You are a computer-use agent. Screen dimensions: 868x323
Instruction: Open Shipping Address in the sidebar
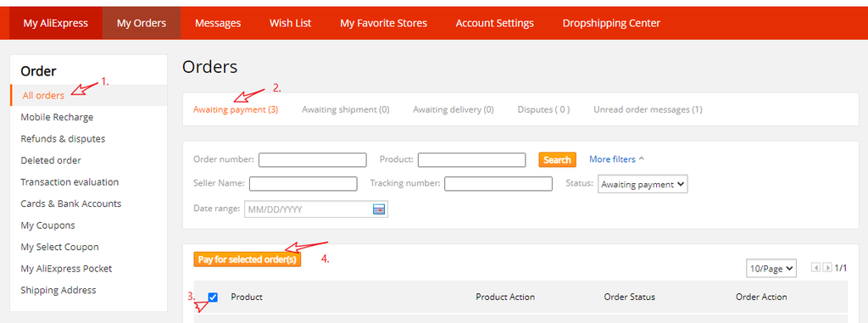coord(58,290)
